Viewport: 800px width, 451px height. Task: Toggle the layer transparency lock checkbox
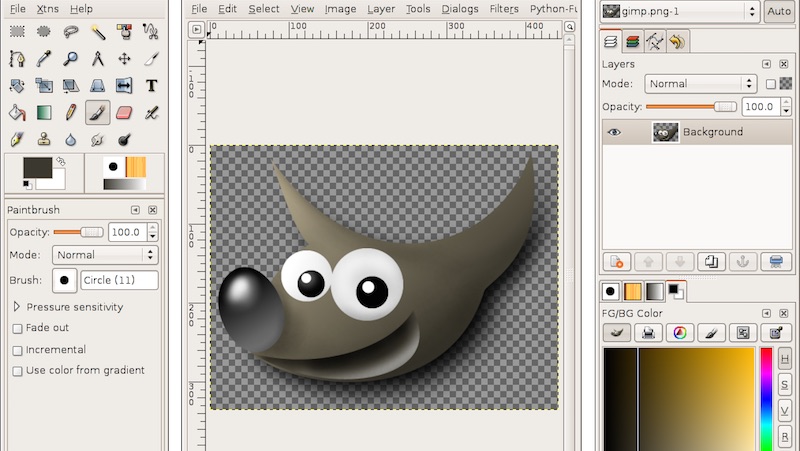tap(771, 84)
